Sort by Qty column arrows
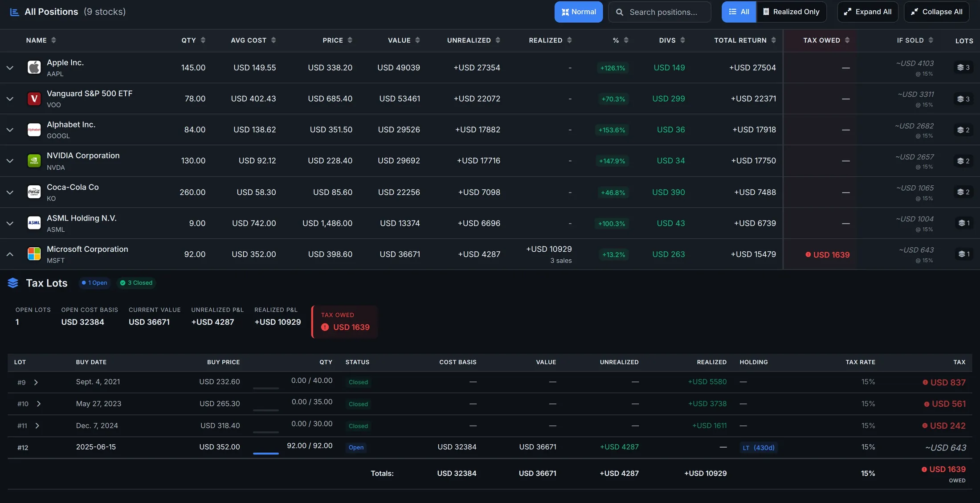Viewport: 980px width, 503px height. coord(203,40)
